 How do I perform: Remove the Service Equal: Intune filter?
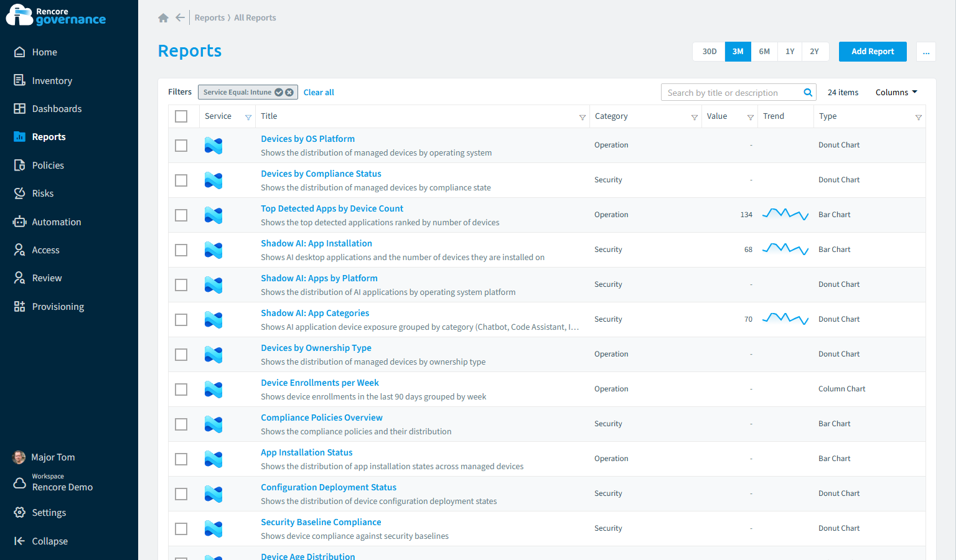[289, 92]
